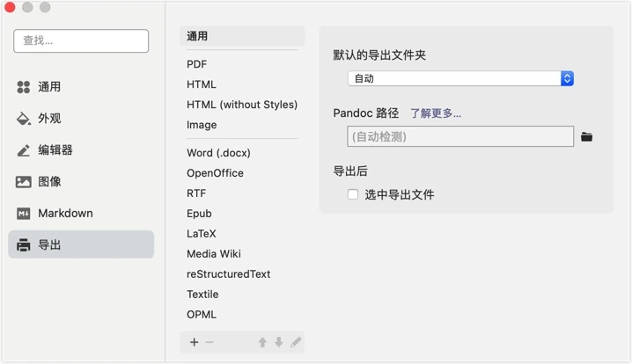Browse for Pandoc path folder icon
This screenshot has height=364, width=632.
point(586,137)
